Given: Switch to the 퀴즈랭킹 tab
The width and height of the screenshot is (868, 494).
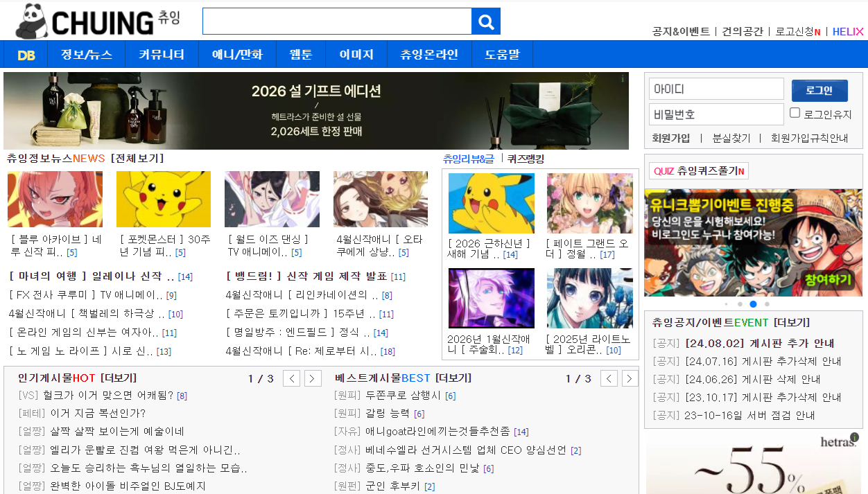Looking at the screenshot, I should [x=526, y=159].
